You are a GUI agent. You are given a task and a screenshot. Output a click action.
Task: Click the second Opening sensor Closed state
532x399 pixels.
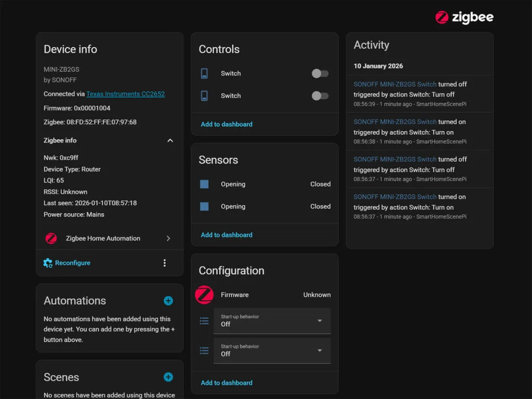point(320,207)
